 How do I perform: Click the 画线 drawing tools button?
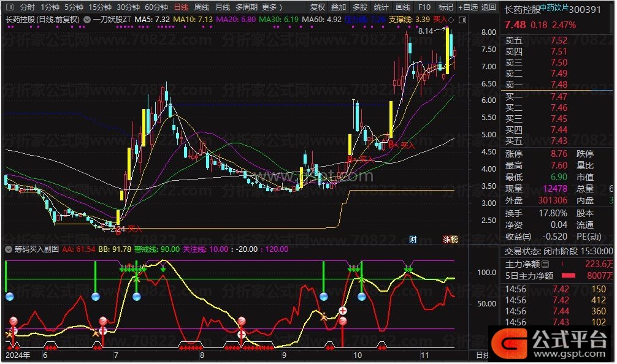tap(402, 7)
